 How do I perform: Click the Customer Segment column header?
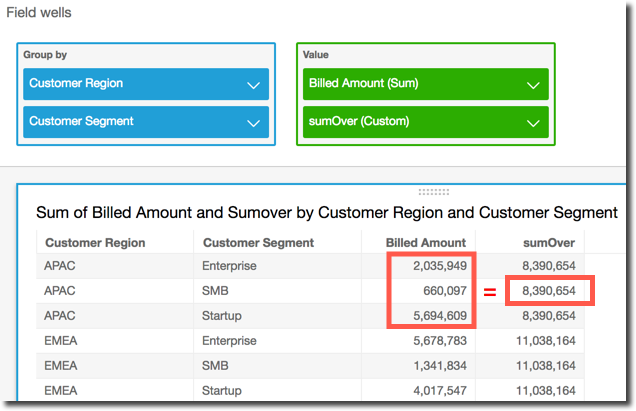click(x=258, y=242)
